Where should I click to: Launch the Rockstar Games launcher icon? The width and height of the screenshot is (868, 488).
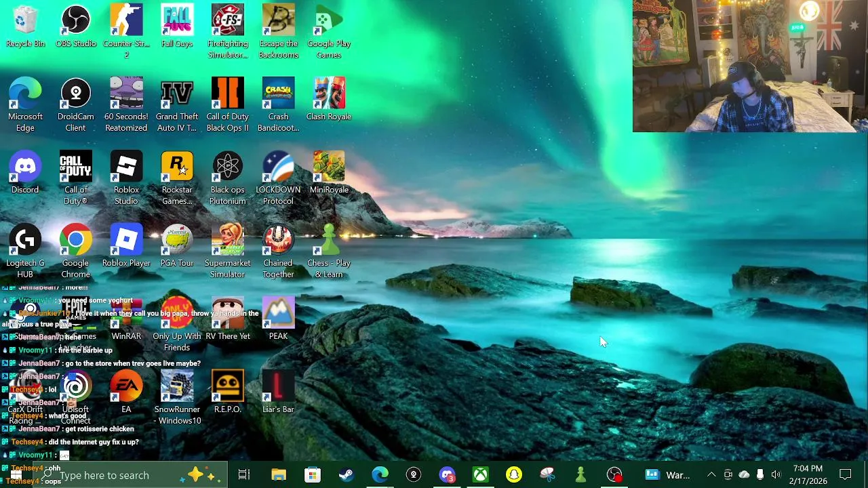tap(177, 178)
